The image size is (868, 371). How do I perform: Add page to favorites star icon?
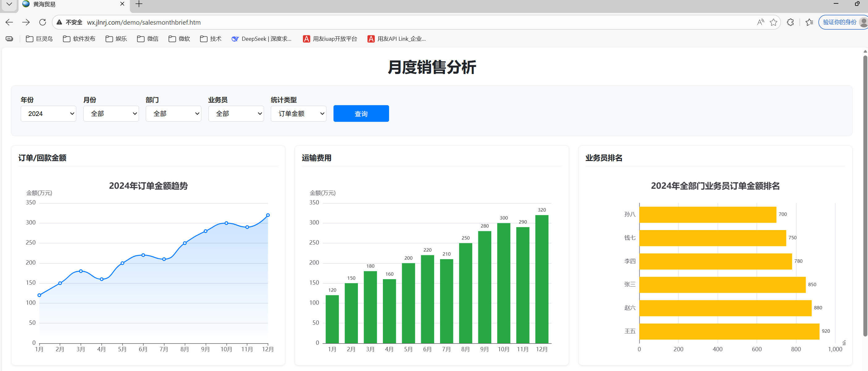coord(773,22)
